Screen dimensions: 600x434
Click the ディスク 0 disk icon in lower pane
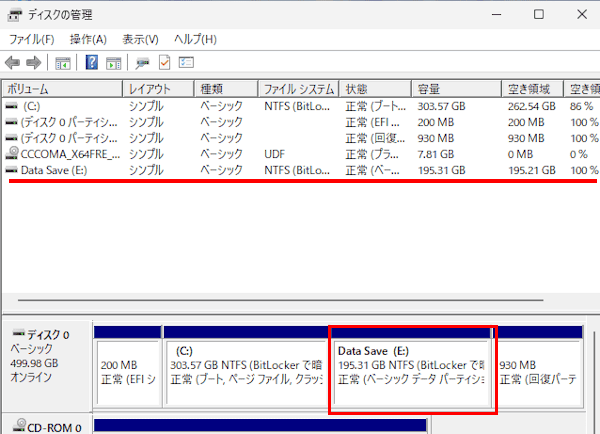tap(18, 334)
